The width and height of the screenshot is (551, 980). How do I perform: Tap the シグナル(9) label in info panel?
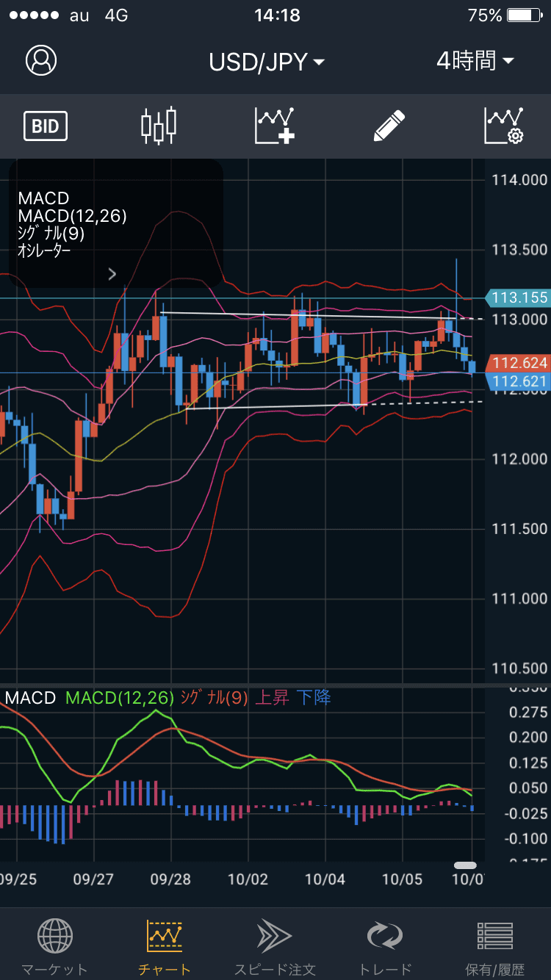coord(51,234)
